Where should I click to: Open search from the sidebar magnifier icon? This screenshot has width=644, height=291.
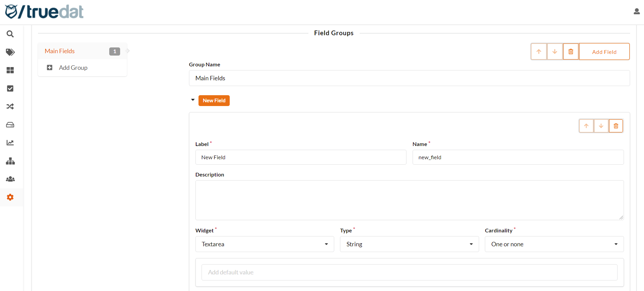point(10,34)
